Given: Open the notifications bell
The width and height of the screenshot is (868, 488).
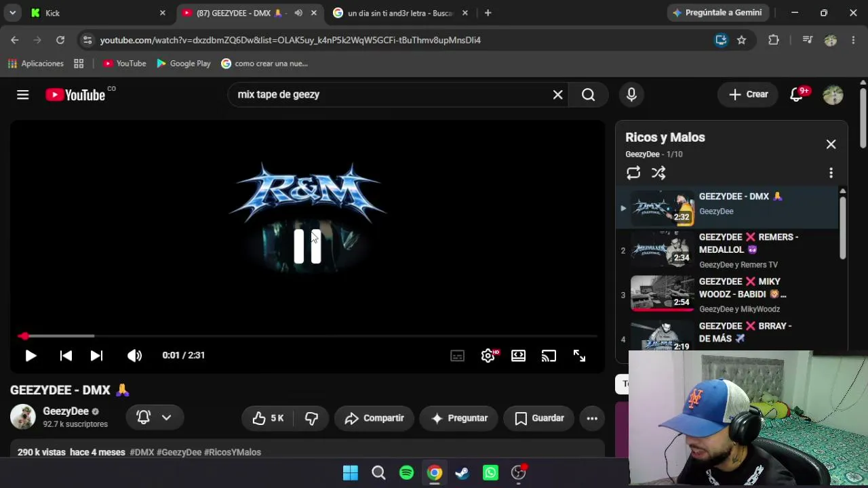Looking at the screenshot, I should [x=797, y=95].
